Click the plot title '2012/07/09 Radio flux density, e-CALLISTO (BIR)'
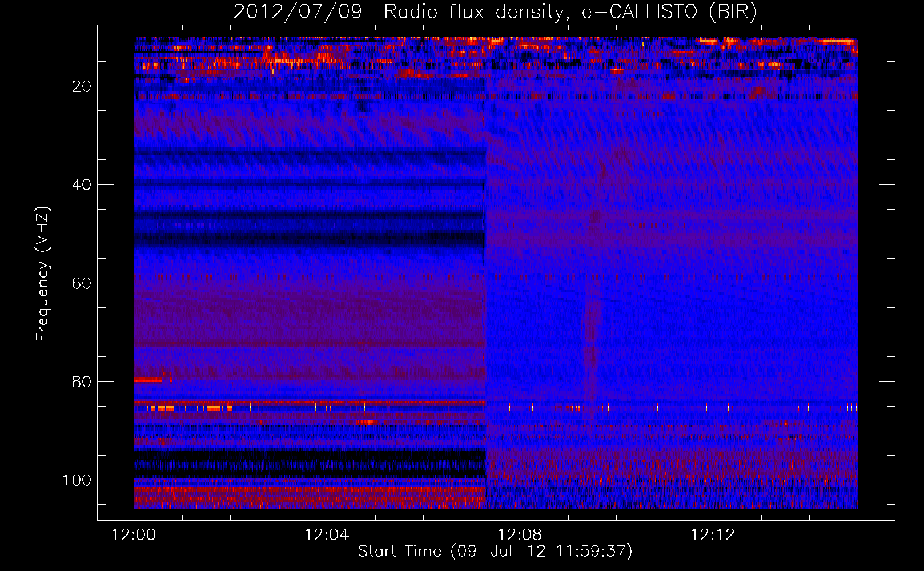 point(495,13)
